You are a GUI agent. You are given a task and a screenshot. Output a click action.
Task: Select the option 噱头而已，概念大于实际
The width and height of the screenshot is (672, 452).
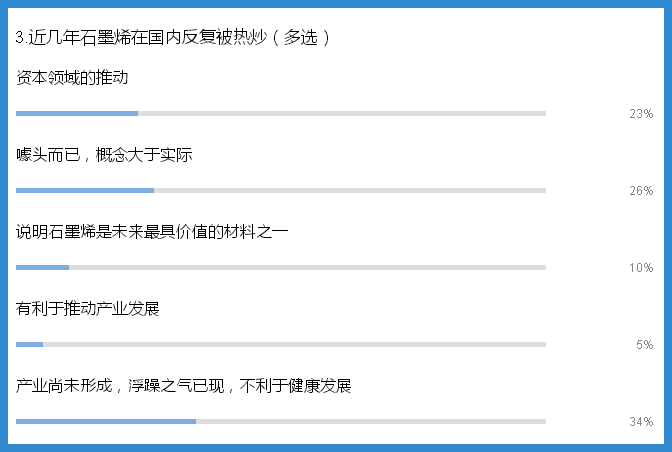point(104,154)
